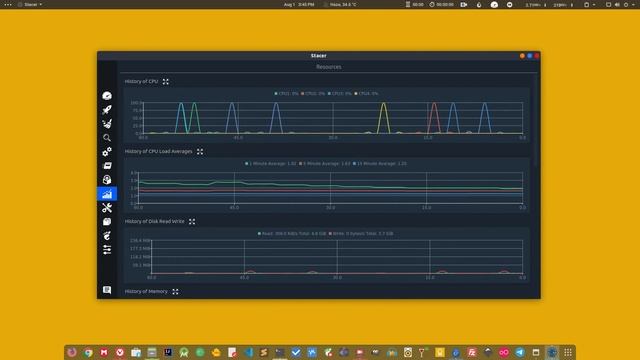
Task: Open Startup Apps rocket icon in sidebar
Action: pos(107,110)
